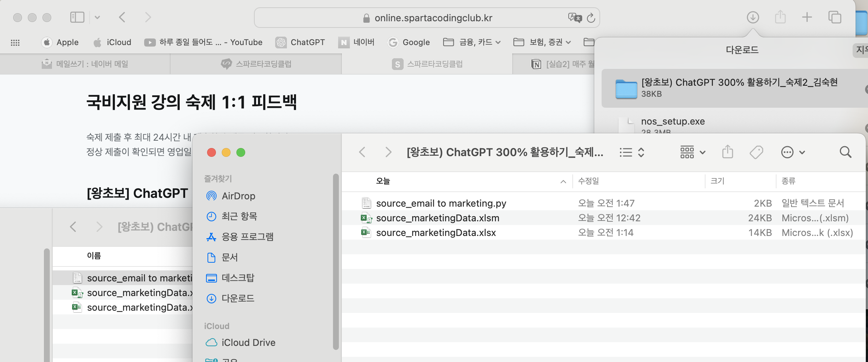The height and width of the screenshot is (362, 868).
Task: Click the Finder share button
Action: click(727, 152)
